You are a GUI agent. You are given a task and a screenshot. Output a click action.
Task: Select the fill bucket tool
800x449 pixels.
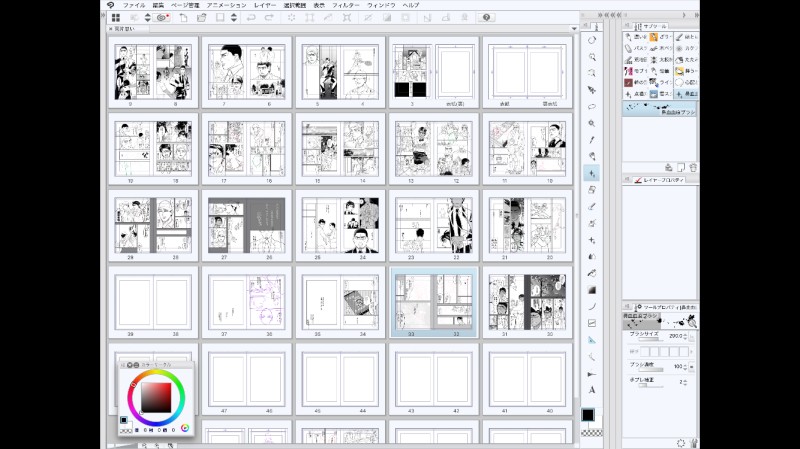pyautogui.click(x=592, y=273)
